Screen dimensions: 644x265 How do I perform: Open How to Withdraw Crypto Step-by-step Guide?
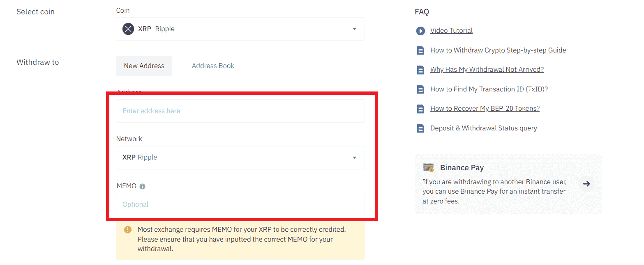pos(498,50)
